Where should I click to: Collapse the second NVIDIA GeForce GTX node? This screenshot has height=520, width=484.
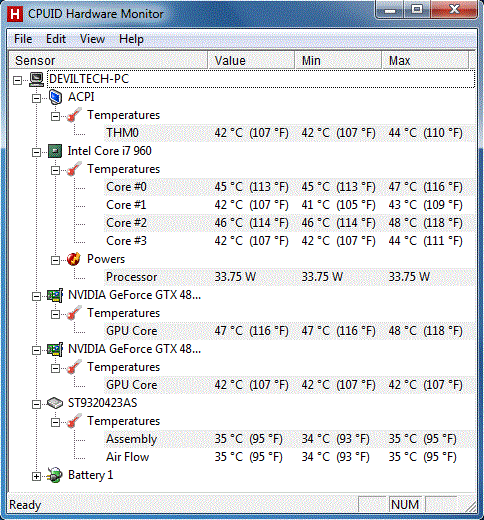pos(37,350)
